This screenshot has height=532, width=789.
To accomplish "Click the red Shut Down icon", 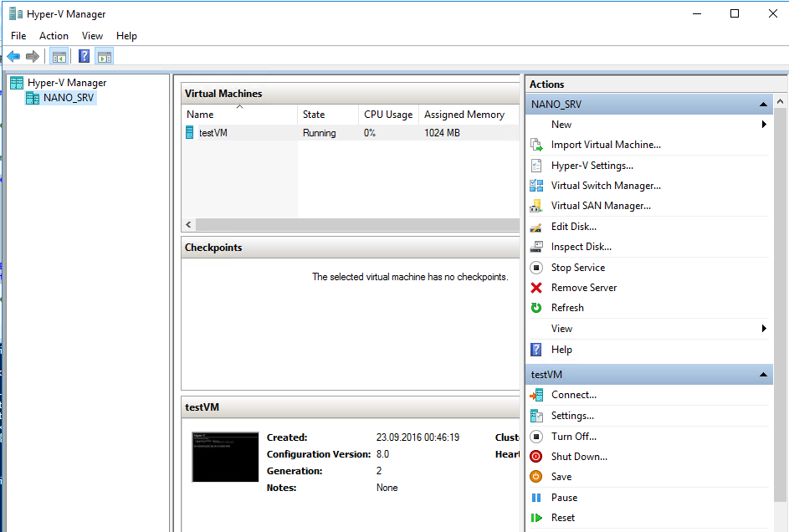I will tap(536, 457).
